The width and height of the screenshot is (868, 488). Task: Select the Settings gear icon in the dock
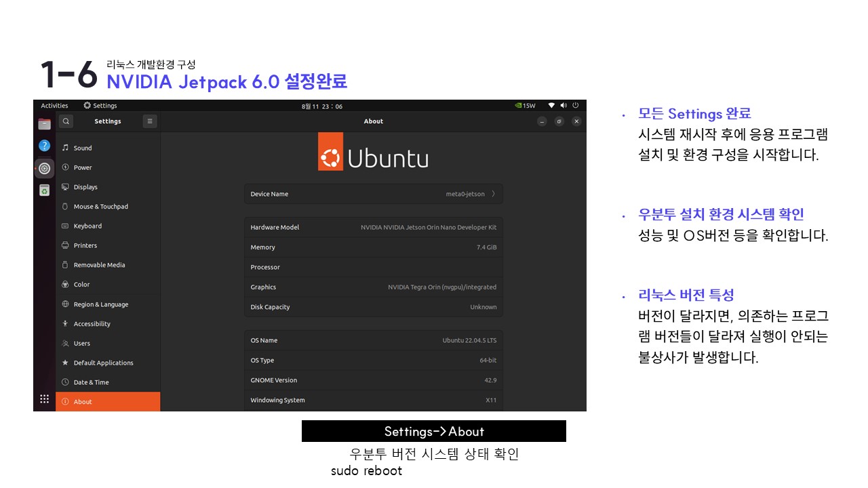point(45,168)
